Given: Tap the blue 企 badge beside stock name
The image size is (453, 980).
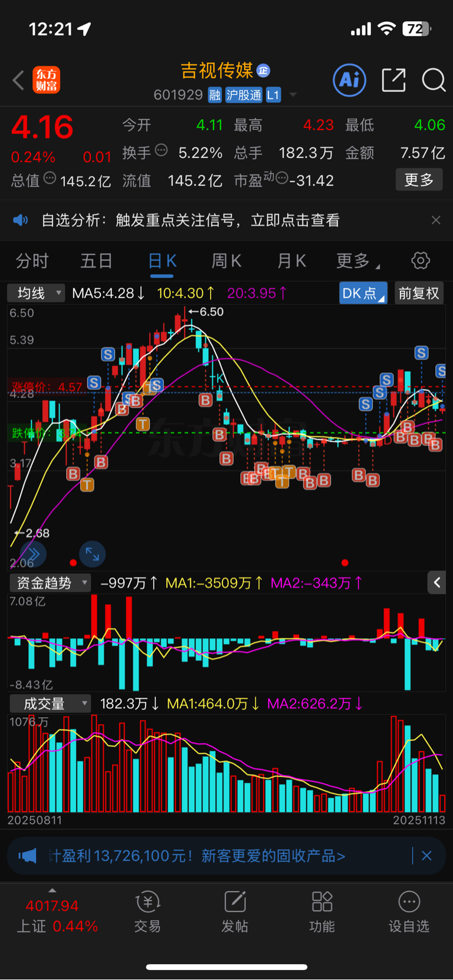Looking at the screenshot, I should click(263, 71).
